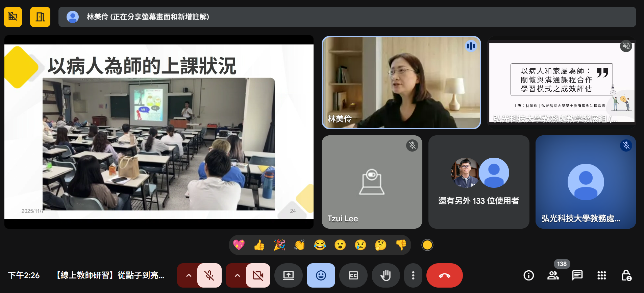Send the clapping hands reaction
Screen dimensions: 644x293
(x=299, y=245)
